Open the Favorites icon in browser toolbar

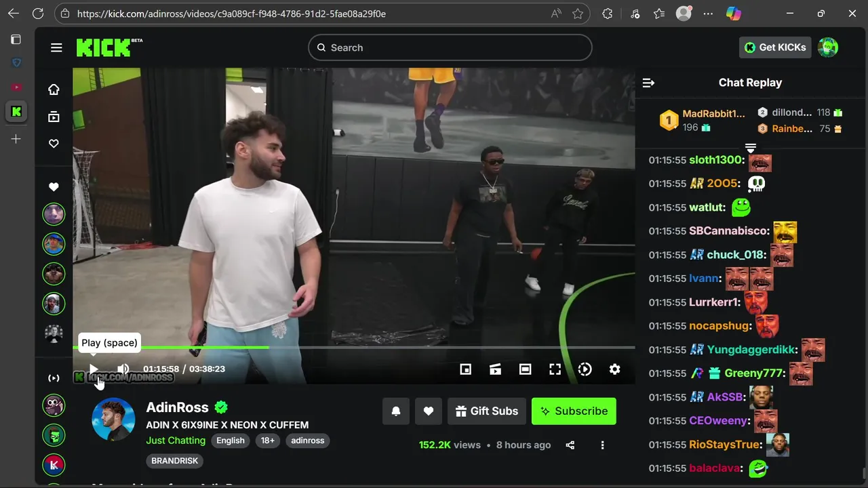659,14
